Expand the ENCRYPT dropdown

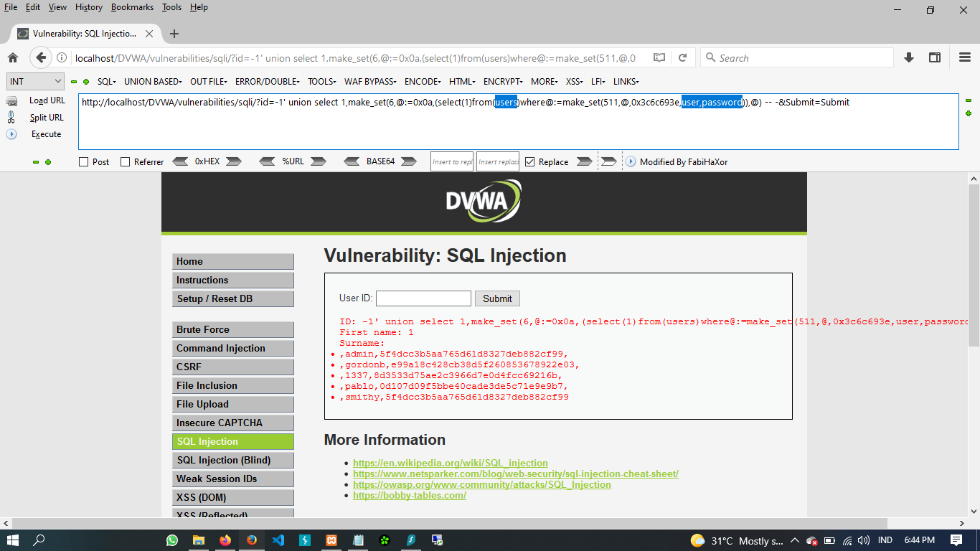504,82
